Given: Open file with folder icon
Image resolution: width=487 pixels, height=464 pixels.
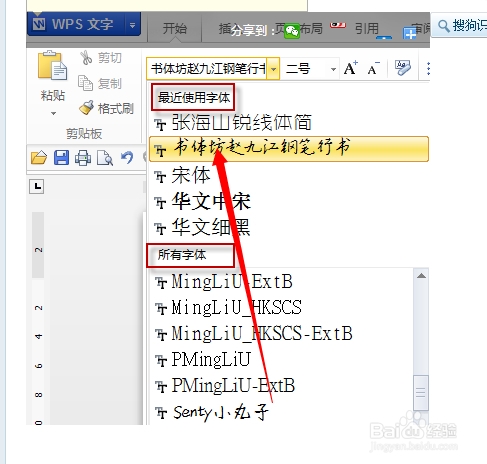Looking at the screenshot, I should (39, 158).
